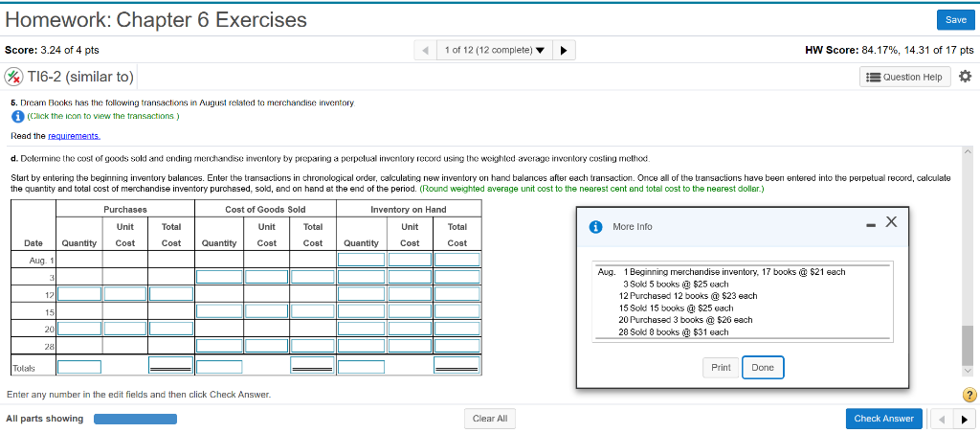Select Aug. 28 Cost of Goods Sold unit cost field
This screenshot has width=980, height=433.
point(267,345)
